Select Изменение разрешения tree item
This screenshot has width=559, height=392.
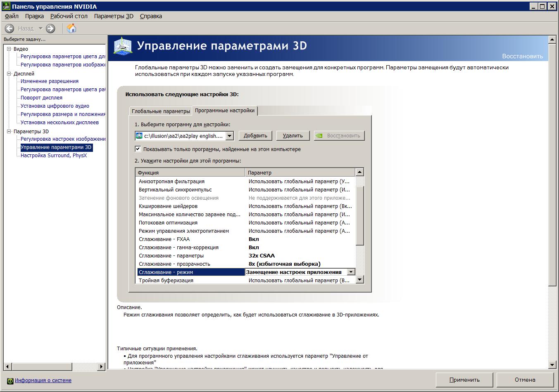[50, 81]
